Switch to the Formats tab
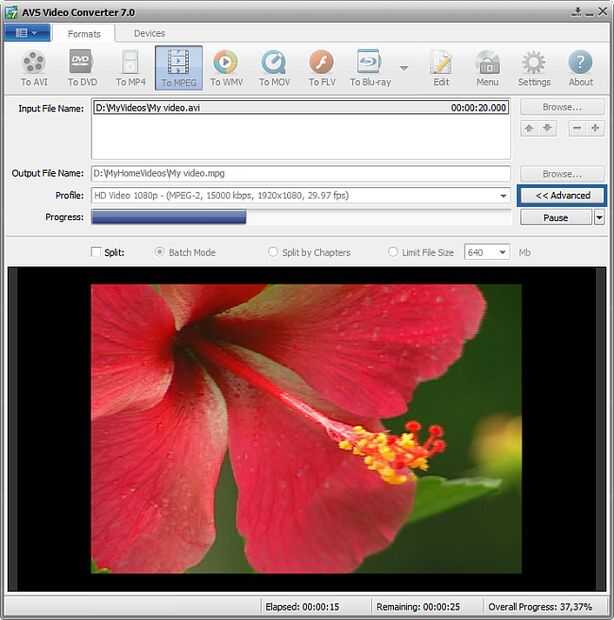 pos(84,34)
